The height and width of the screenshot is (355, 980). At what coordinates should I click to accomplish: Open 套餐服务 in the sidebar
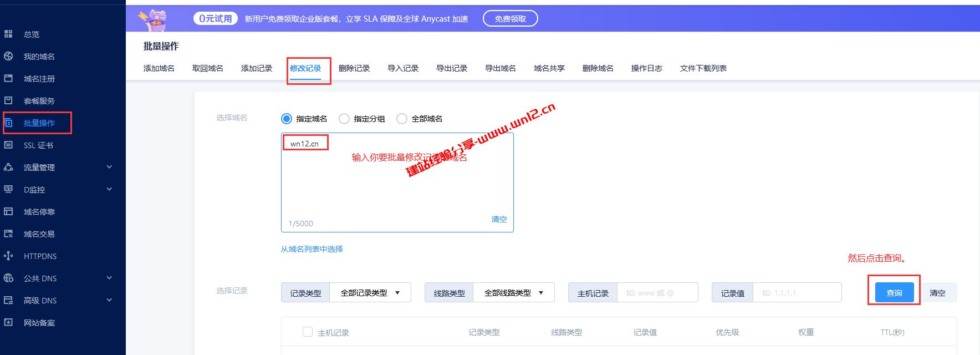coord(39,100)
